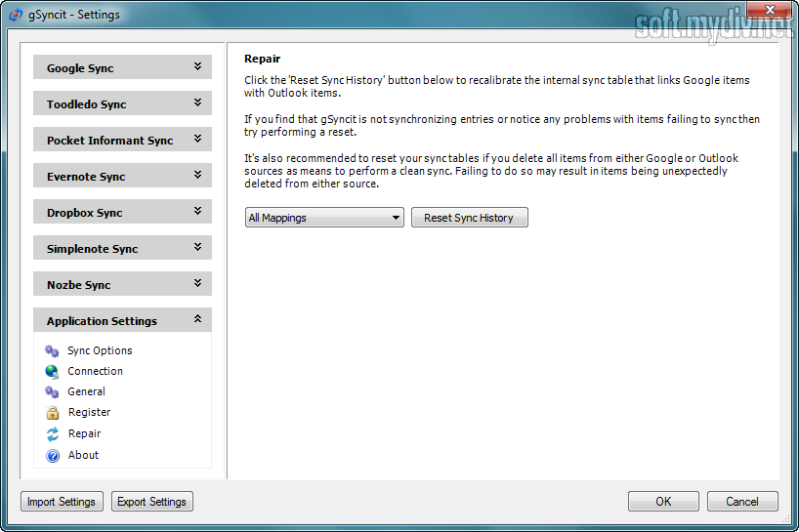The height and width of the screenshot is (532, 799).
Task: Open the Simplenote Sync section
Action: pyautogui.click(x=122, y=249)
